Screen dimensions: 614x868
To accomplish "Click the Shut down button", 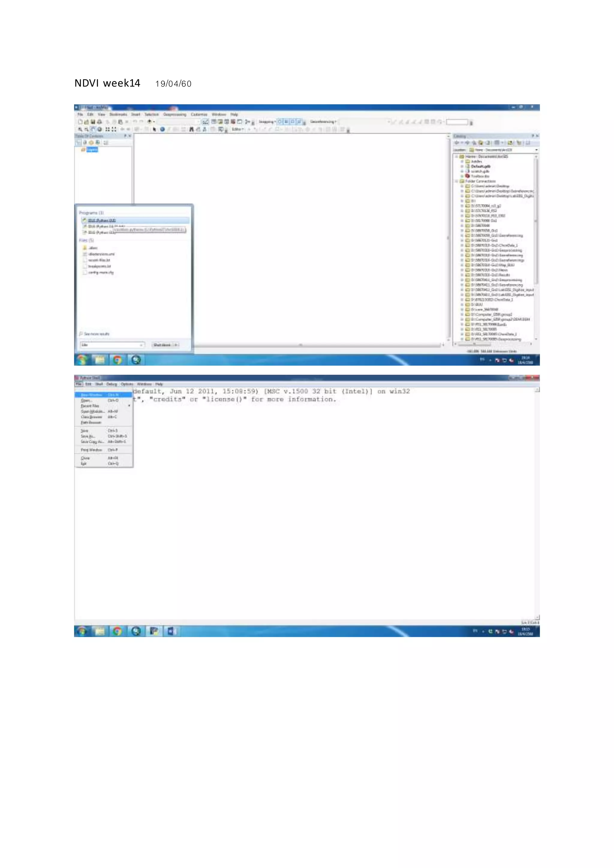I will click(x=162, y=345).
